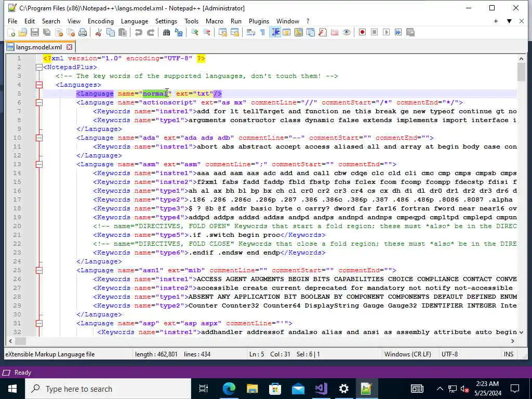
Task: Cut selection with the scissors icon
Action: (98, 32)
